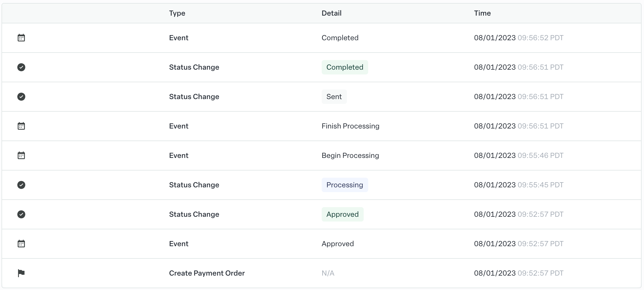Click checkmark icon beside Processing status
This screenshot has width=644, height=290.
(21, 185)
